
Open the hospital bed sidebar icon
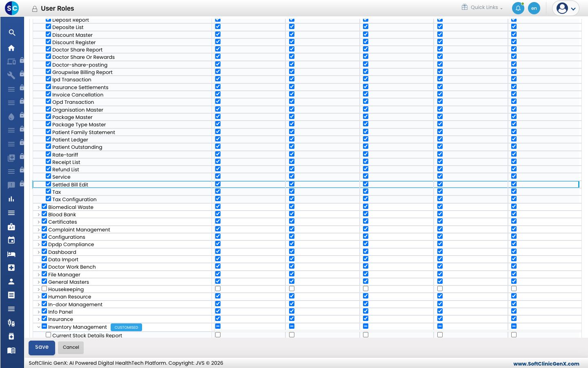pos(11,254)
